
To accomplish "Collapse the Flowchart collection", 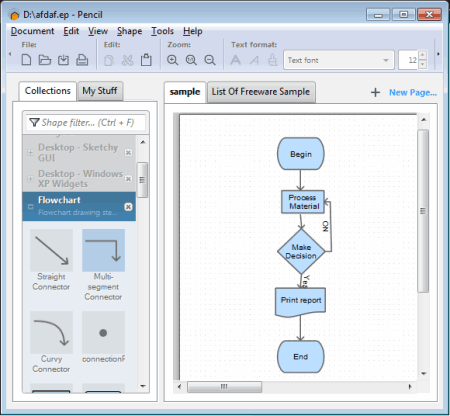I will (x=30, y=207).
